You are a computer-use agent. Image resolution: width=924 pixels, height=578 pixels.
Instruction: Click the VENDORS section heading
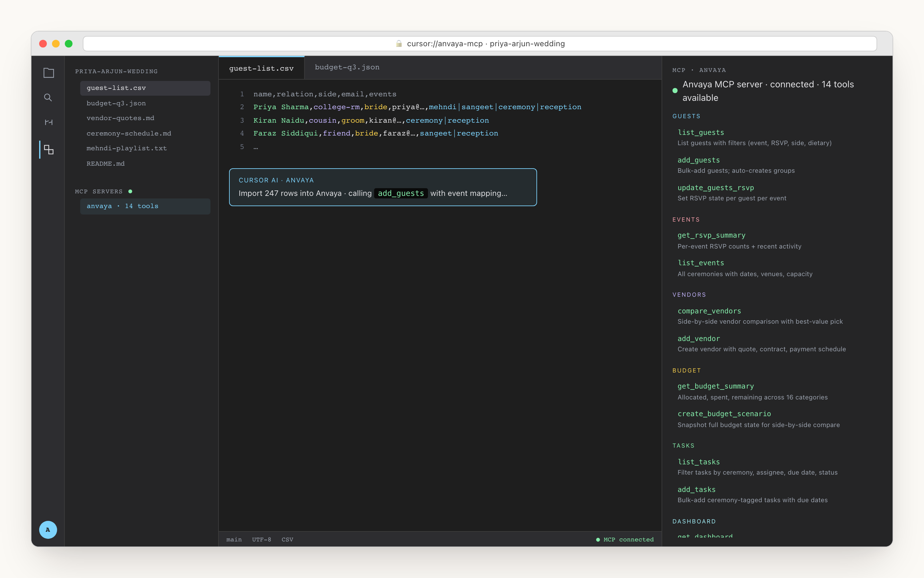pyautogui.click(x=689, y=295)
